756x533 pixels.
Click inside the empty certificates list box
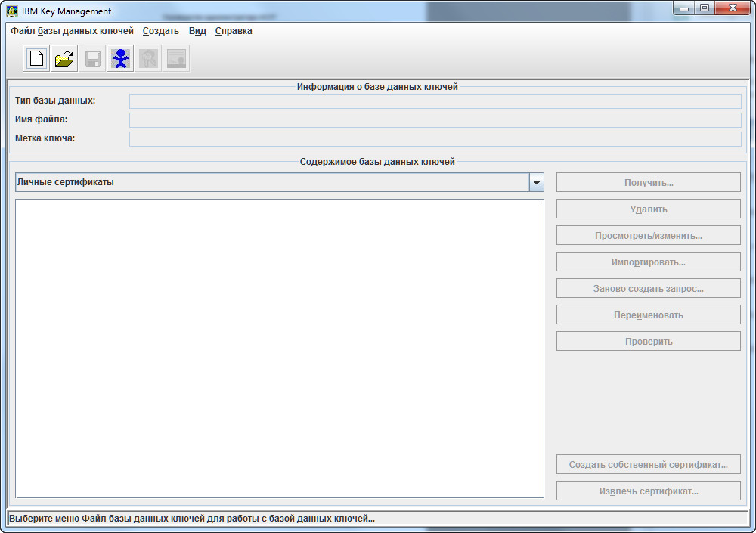click(280, 349)
